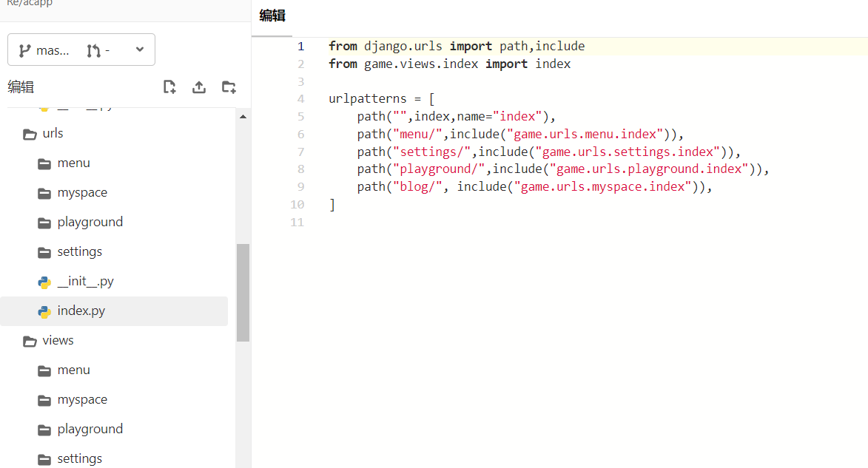Click the upload file icon

pos(199,87)
